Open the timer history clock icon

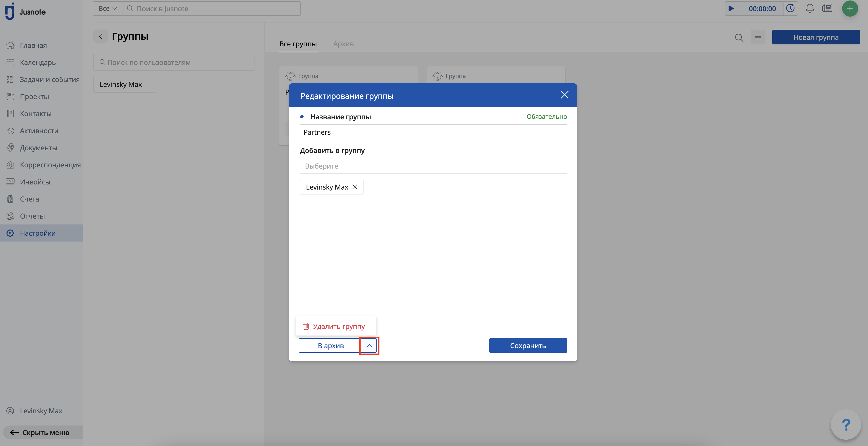(x=790, y=8)
